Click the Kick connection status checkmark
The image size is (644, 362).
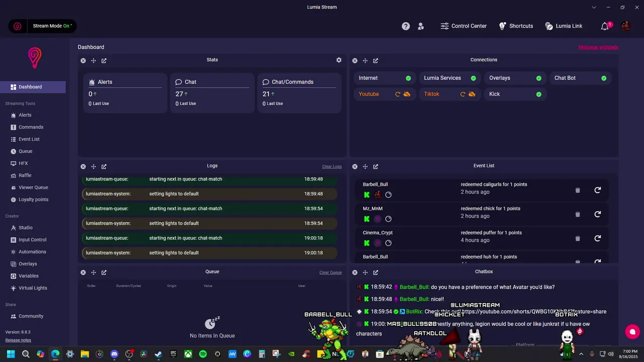click(x=539, y=95)
